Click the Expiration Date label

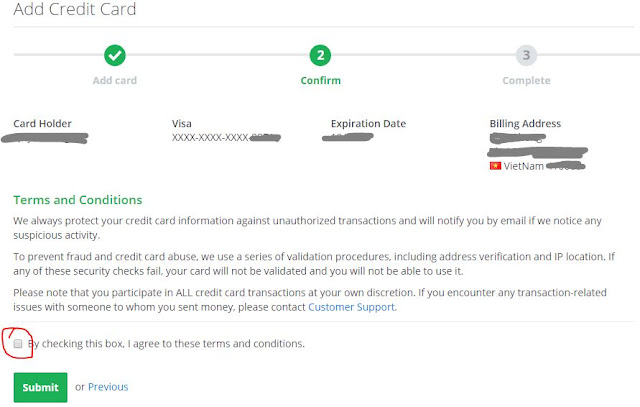(x=368, y=124)
